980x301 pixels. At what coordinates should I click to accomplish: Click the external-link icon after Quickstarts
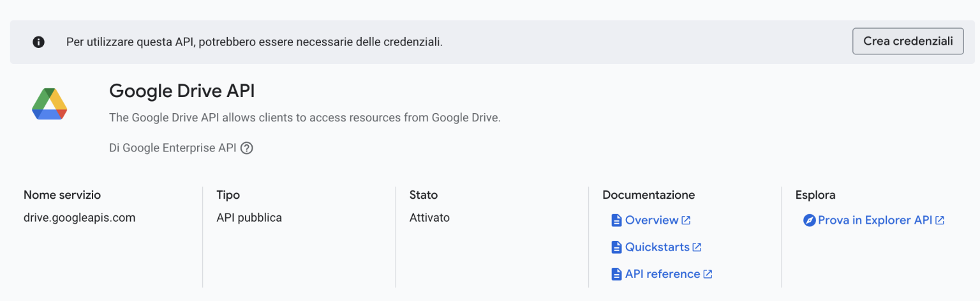point(697,247)
